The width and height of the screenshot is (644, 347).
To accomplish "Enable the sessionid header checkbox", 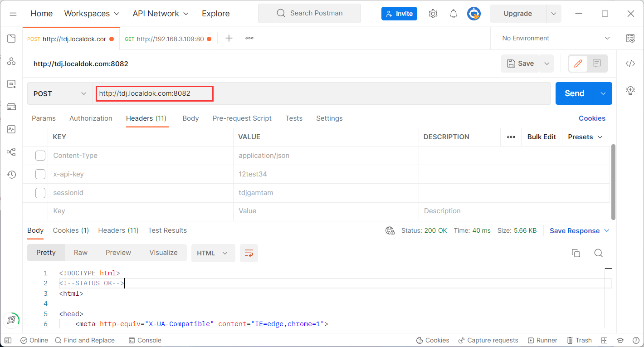I will [x=40, y=193].
